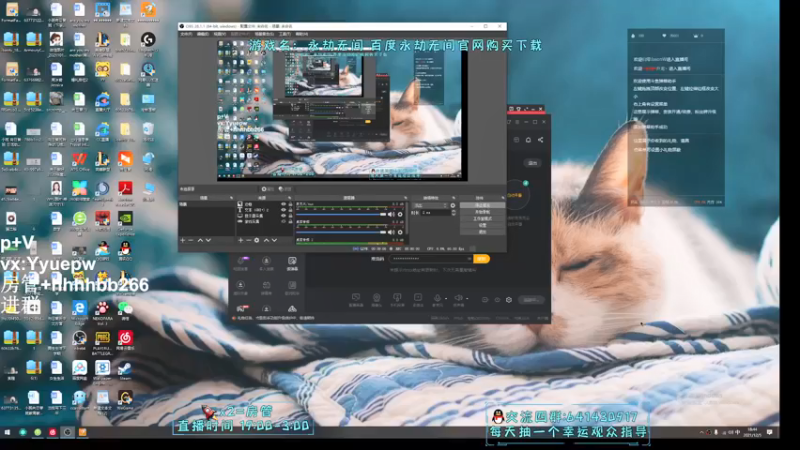Click first mixer channel volume slider

pyautogui.click(x=341, y=214)
